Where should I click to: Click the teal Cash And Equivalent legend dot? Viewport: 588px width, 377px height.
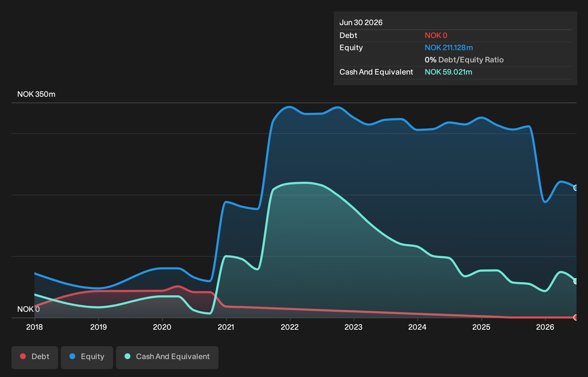[127, 356]
